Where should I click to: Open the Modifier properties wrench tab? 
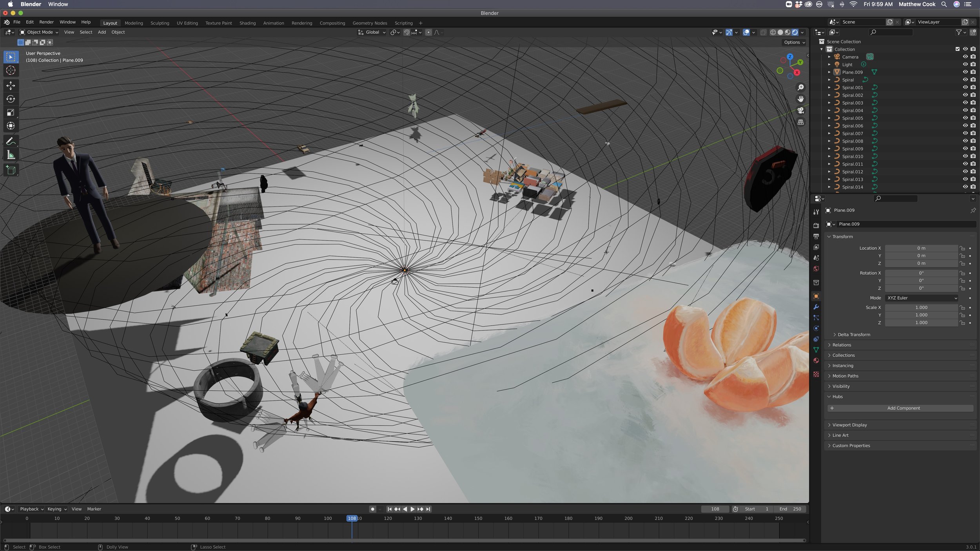coord(816,307)
